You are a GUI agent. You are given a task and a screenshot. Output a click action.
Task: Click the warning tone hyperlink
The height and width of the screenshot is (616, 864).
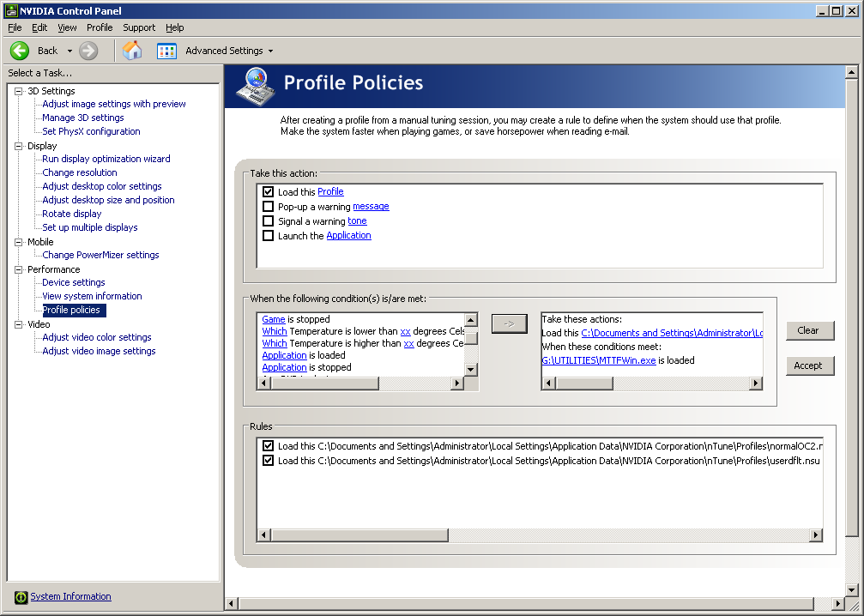point(357,221)
